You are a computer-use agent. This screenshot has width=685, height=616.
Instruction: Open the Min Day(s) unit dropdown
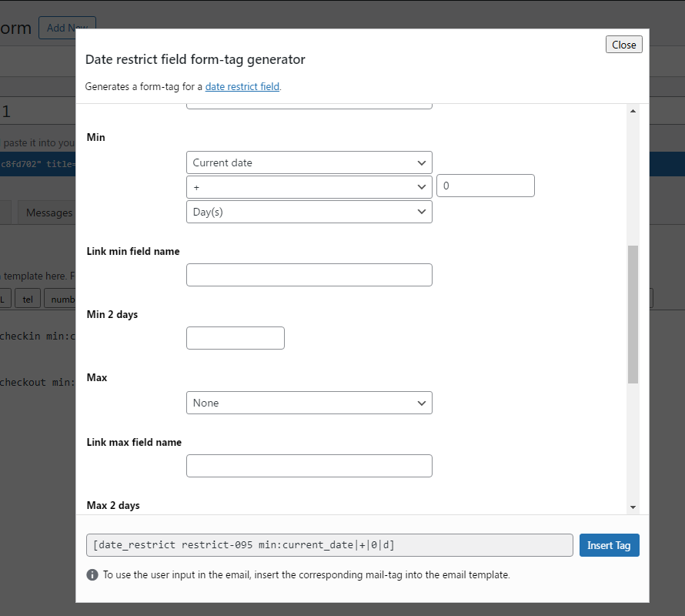309,212
